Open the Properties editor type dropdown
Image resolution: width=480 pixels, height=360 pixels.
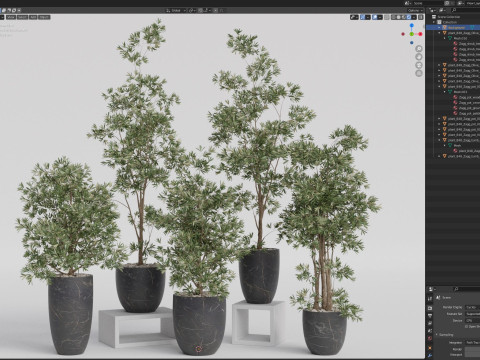click(432, 289)
